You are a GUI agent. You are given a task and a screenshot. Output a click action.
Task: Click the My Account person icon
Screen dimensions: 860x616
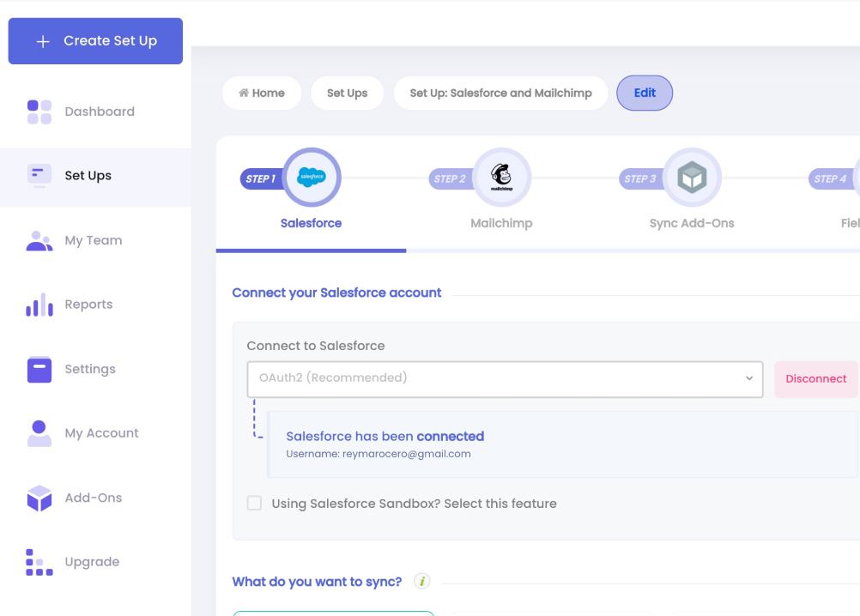[x=39, y=433]
